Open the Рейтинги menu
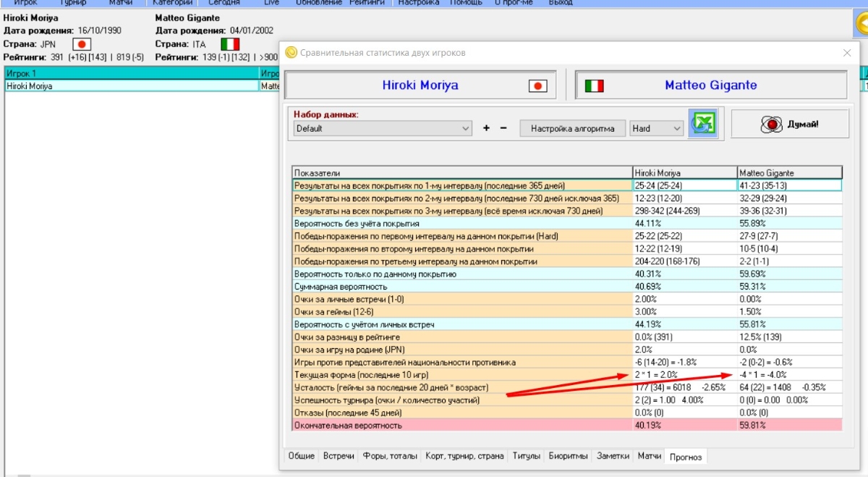The image size is (868, 477). (x=368, y=3)
